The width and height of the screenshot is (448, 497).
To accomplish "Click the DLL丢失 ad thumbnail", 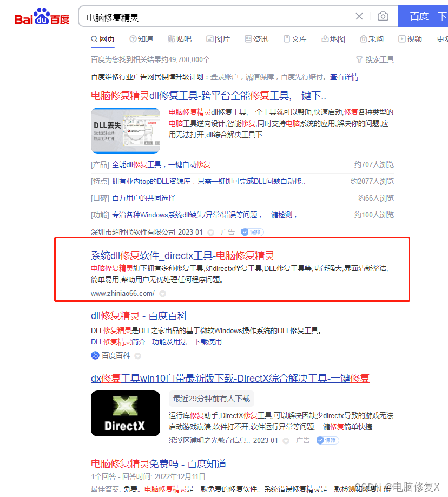I will click(126, 130).
